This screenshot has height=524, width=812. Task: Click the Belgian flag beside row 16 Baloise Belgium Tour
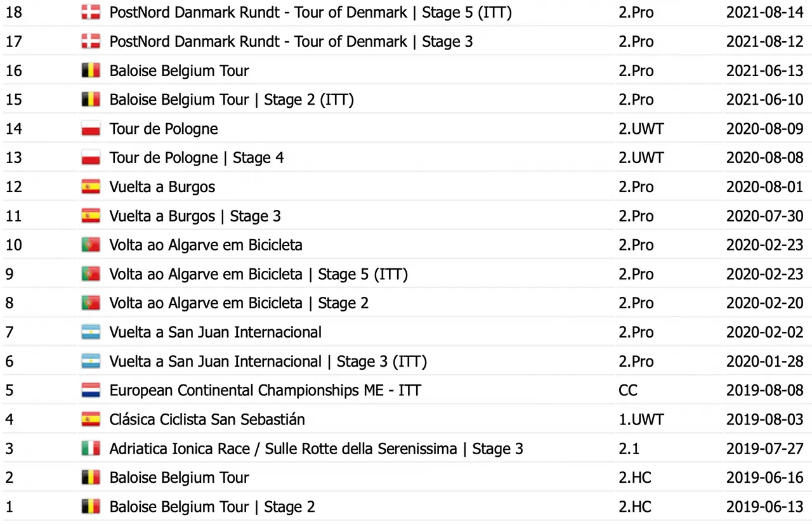91,70
